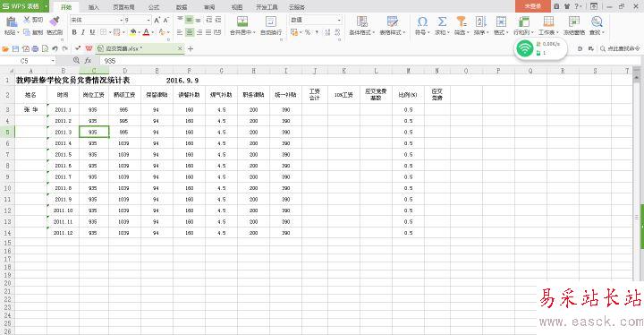Click the Cut scissors icon
The image size is (644, 335).
click(27, 20)
